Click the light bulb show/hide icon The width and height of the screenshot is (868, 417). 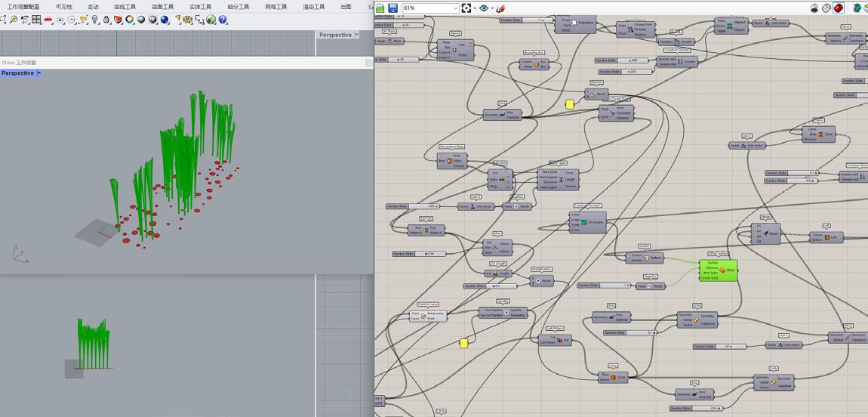tap(94, 20)
